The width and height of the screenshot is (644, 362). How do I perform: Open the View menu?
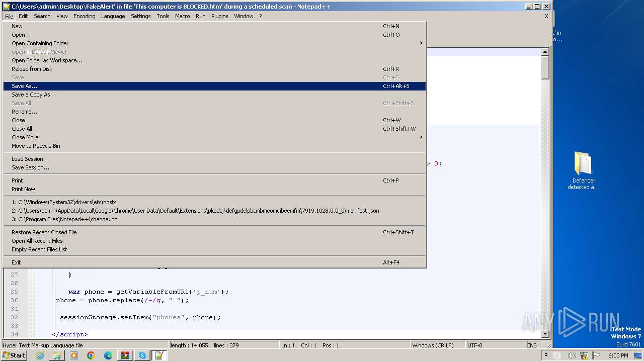pos(62,16)
